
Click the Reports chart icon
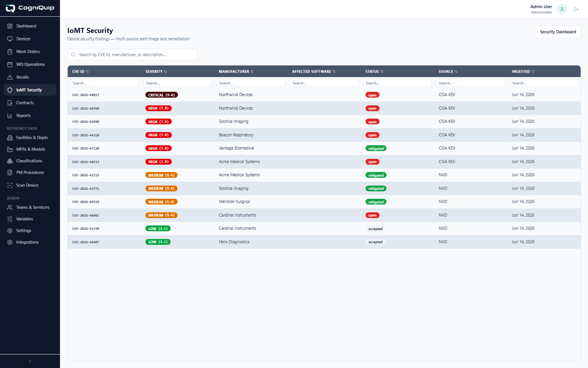pos(10,115)
